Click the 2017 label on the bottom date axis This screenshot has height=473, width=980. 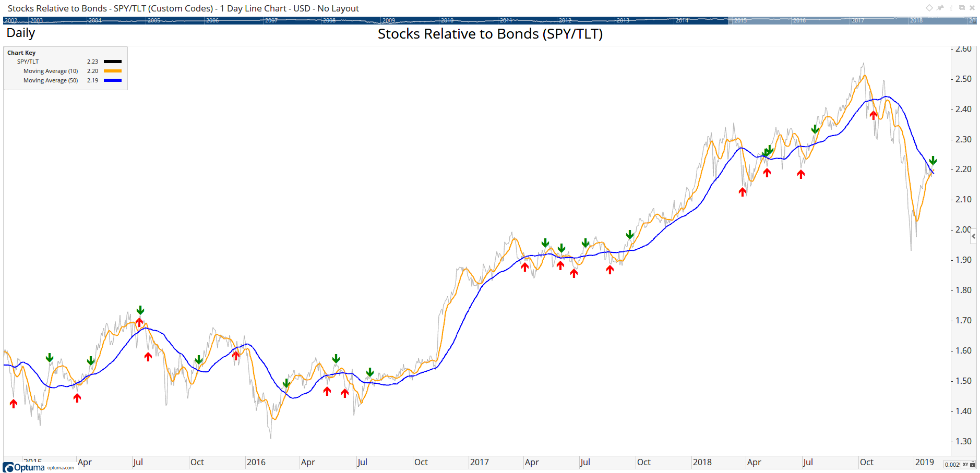[x=480, y=462]
